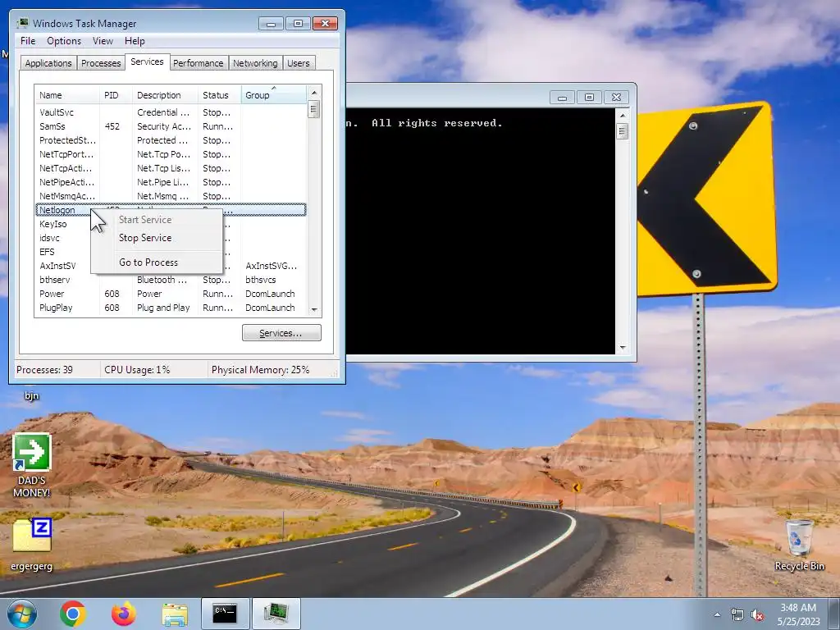
Task: Select the bjn desktop icon label
Action: (32, 396)
